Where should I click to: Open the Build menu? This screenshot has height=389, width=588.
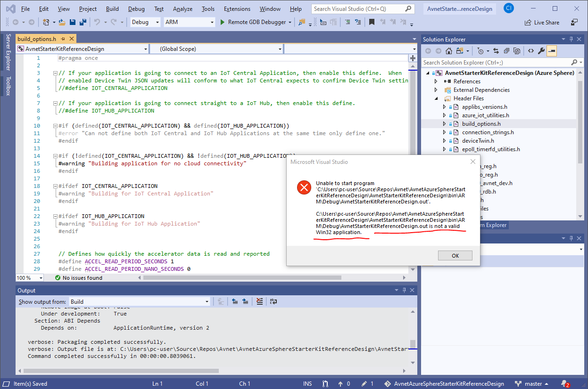[112, 9]
